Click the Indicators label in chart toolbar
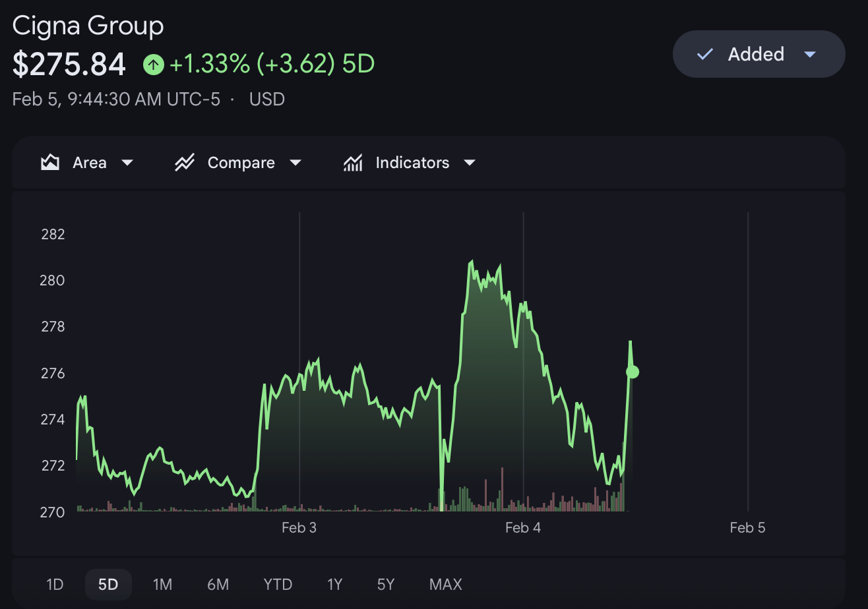The width and height of the screenshot is (868, 609). click(x=412, y=163)
